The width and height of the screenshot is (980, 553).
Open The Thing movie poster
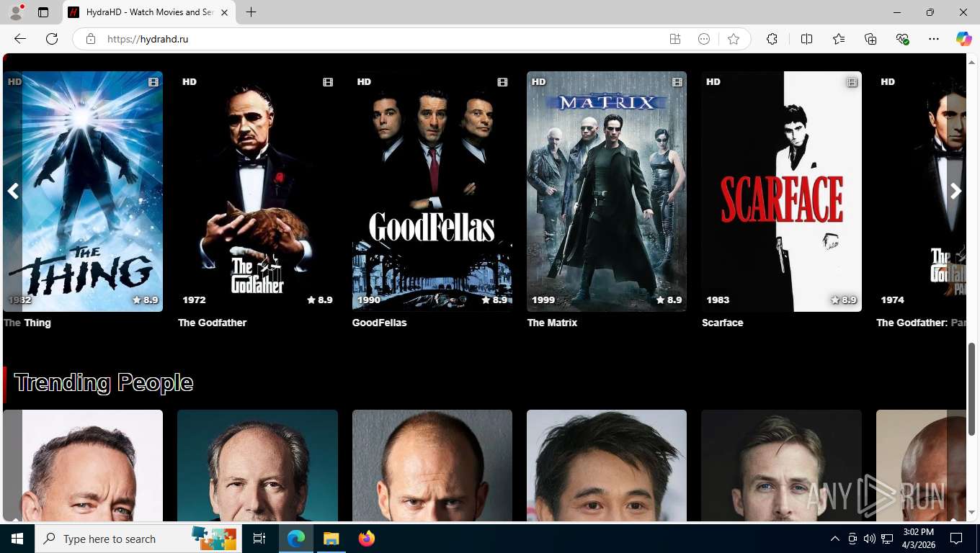coord(83,192)
